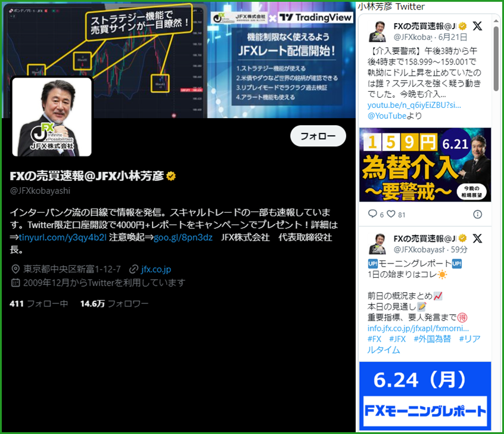Viewport: 504px width, 434px height.
Task: Click the フォロー follow button
Action: coord(318,136)
